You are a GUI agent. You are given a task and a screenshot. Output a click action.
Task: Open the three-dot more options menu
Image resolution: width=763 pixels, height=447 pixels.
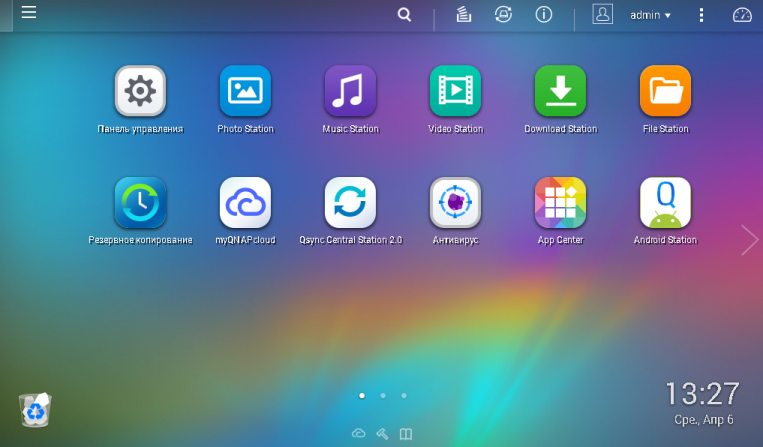701,15
